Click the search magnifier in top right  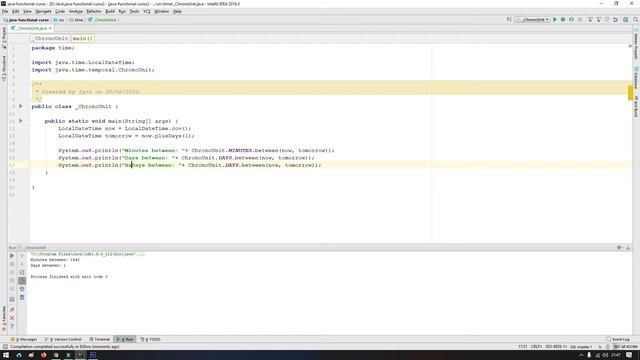click(636, 20)
